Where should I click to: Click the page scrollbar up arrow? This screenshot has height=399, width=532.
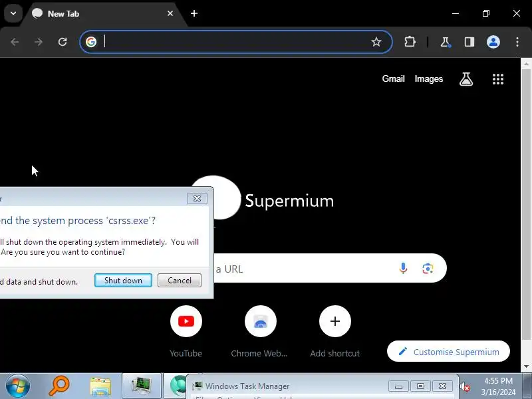click(526, 63)
